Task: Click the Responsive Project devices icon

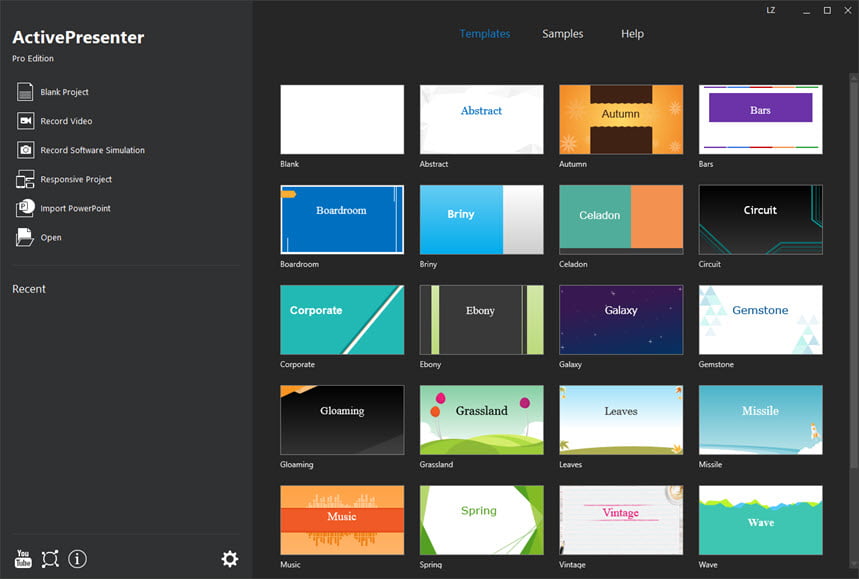Action: (x=25, y=179)
